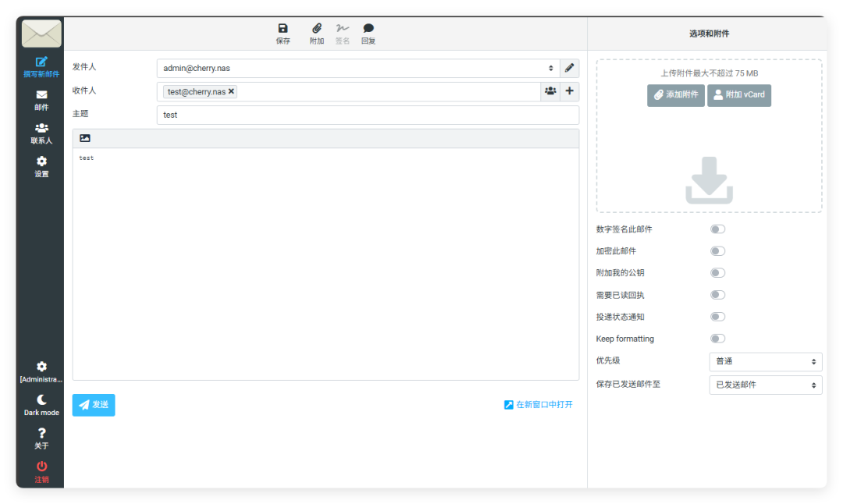Click the 主题 subject input field

click(368, 115)
